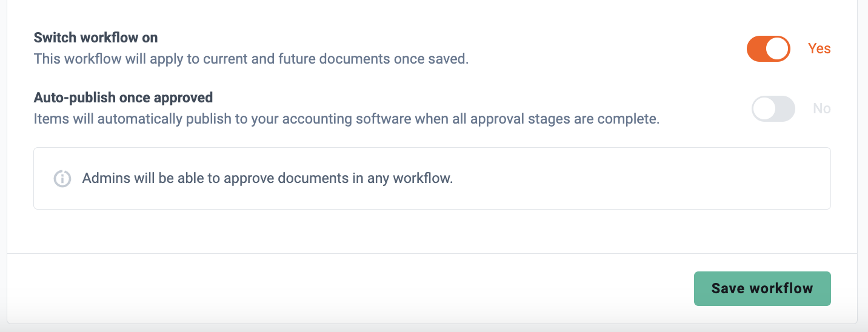The width and height of the screenshot is (868, 332).
Task: Click the orange Yes label
Action: pyautogui.click(x=820, y=48)
